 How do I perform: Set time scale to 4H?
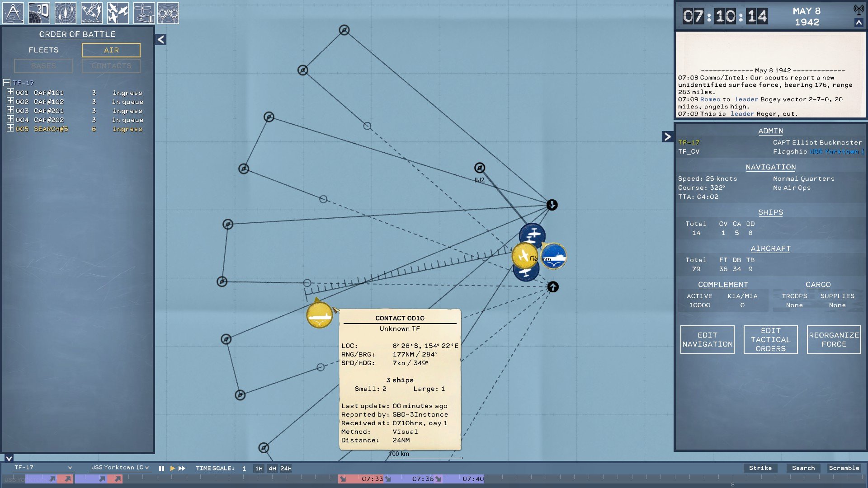pos(272,469)
